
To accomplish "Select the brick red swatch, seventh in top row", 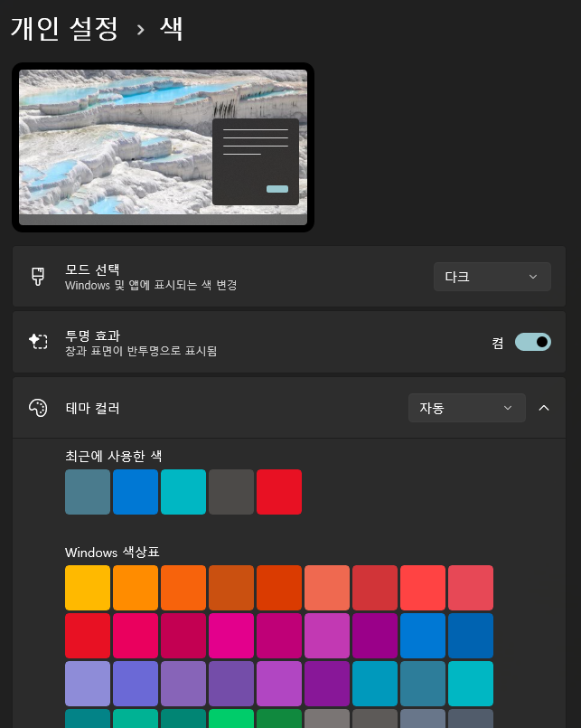I will (375, 588).
